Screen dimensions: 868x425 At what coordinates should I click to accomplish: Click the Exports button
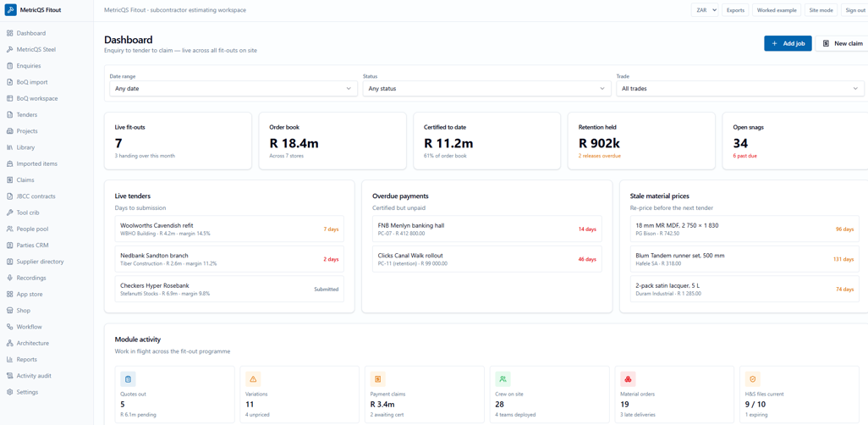coord(735,10)
